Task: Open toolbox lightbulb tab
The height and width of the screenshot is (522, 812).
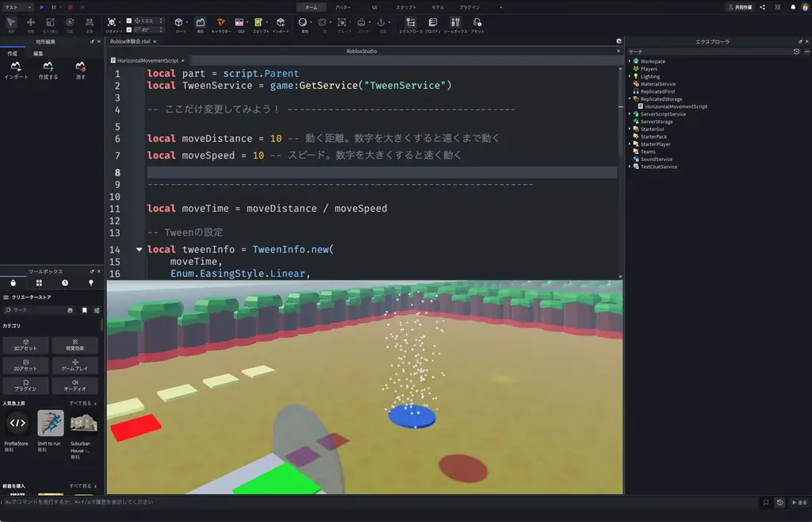Action: pos(90,282)
